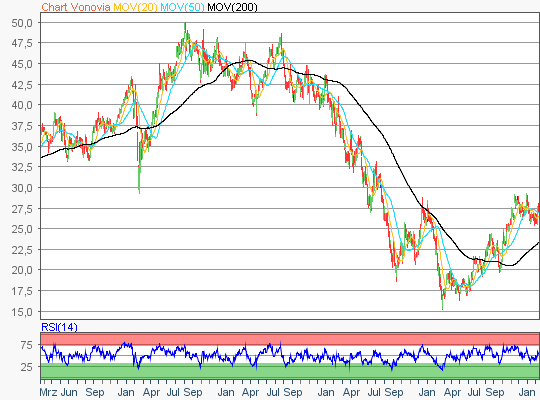Click the 22,5 price axis label
The width and height of the screenshot is (540, 400).
[22, 250]
